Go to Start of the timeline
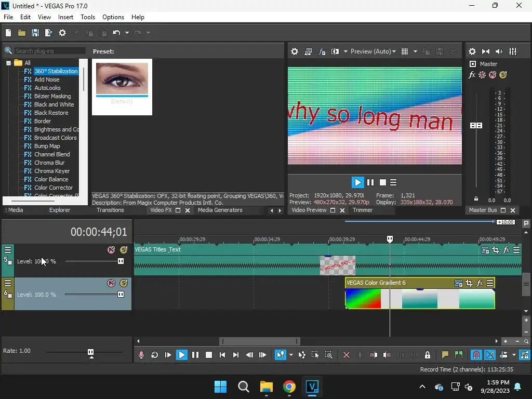This screenshot has height=399, width=532. click(222, 355)
